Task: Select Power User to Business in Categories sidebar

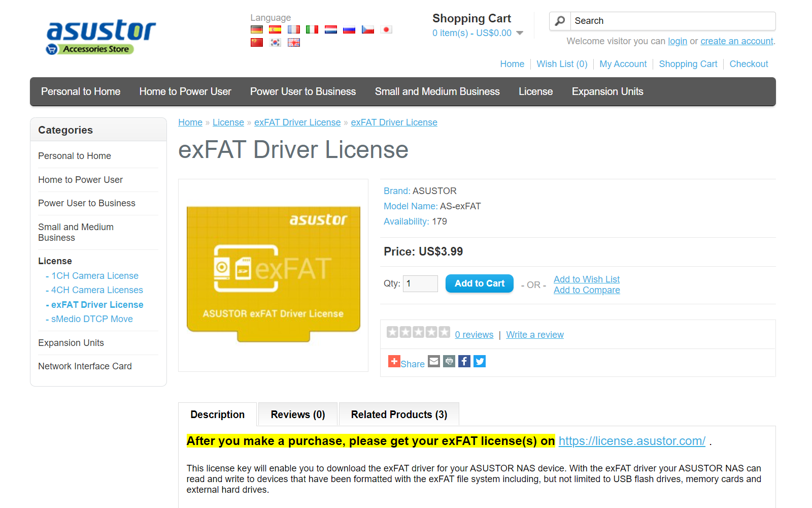Action: tap(87, 203)
